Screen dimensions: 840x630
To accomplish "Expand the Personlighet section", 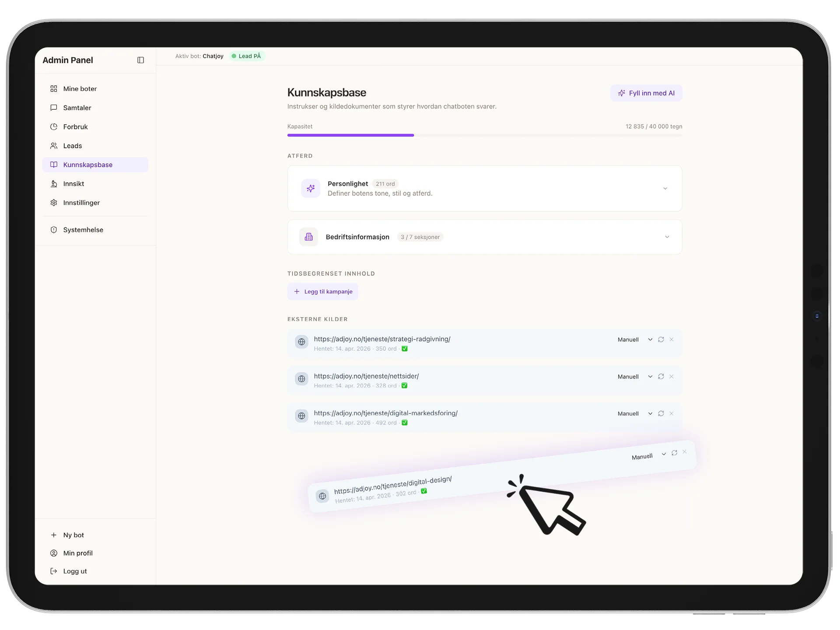I will pyautogui.click(x=665, y=189).
